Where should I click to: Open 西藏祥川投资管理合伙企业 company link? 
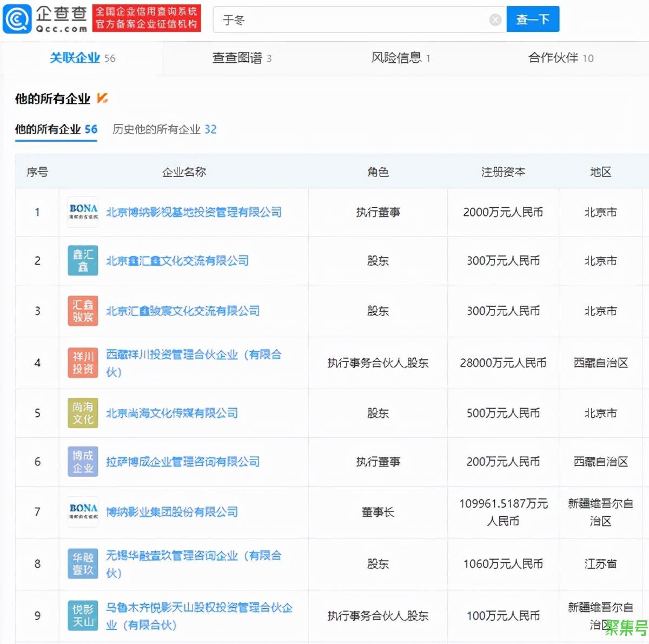click(194, 363)
